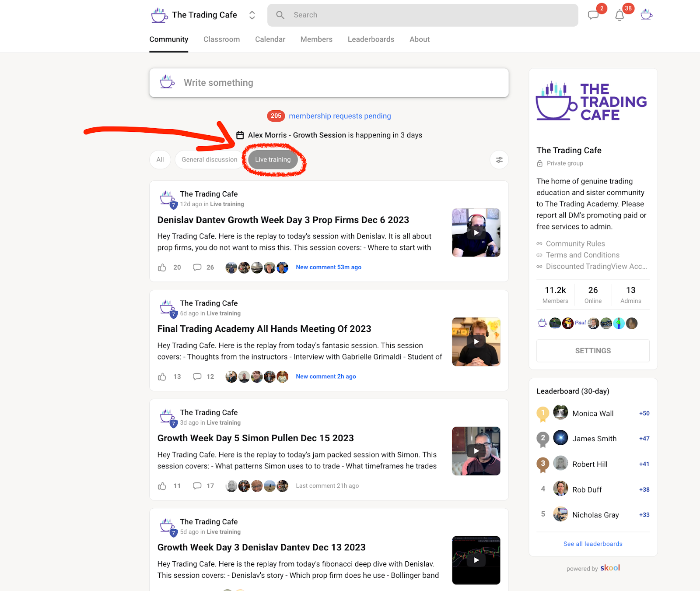700x591 pixels.
Task: Like the Simon Pullen Day 5 post
Action: (162, 486)
